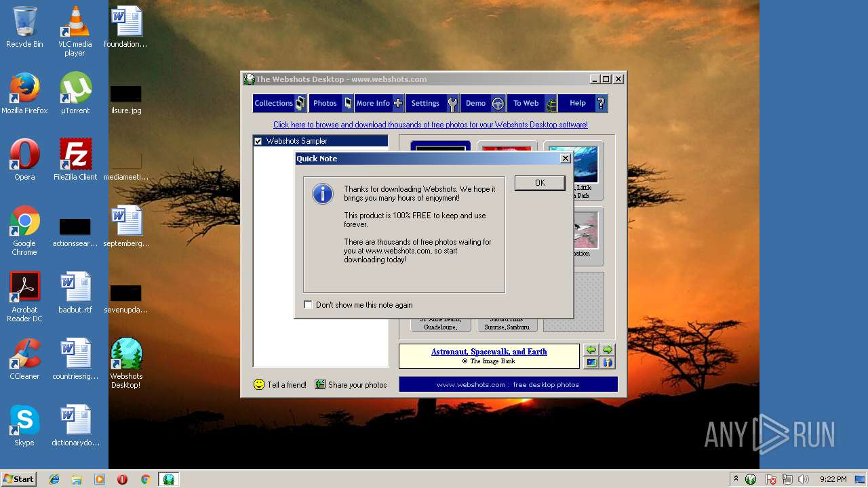Screen dimensions: 868x488
Task: Maximize the Webshots Desktop window
Action: coord(606,79)
